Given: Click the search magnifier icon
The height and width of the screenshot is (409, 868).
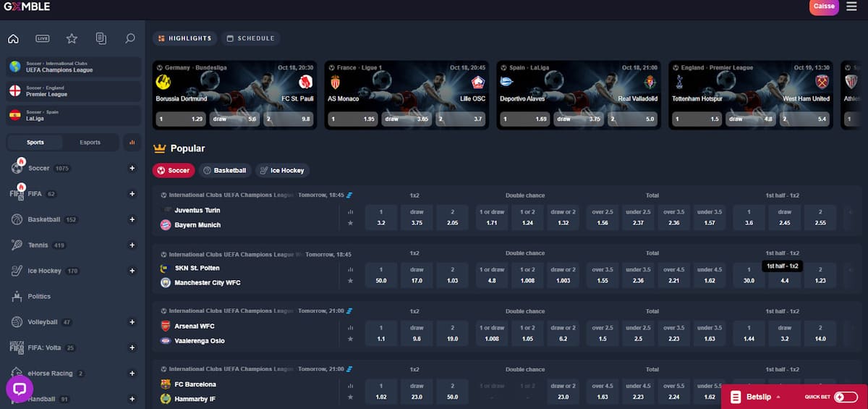Looking at the screenshot, I should click(x=129, y=38).
